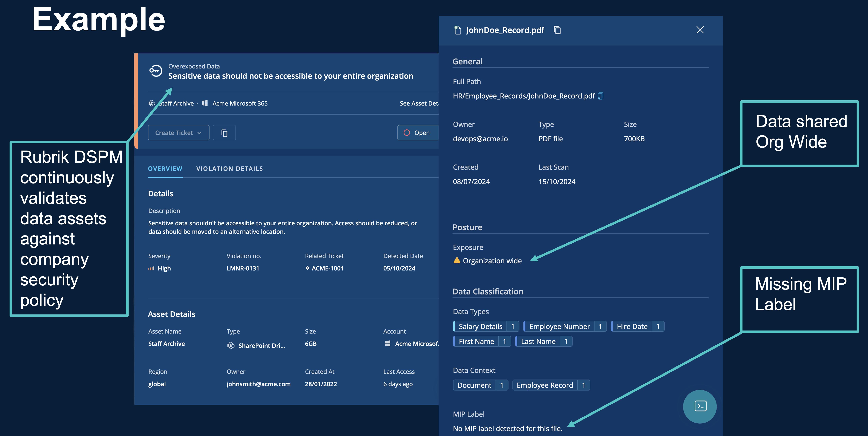This screenshot has width=868, height=436.
Task: Click the Windows logo next to Acme Microsoft 365
Action: point(205,103)
